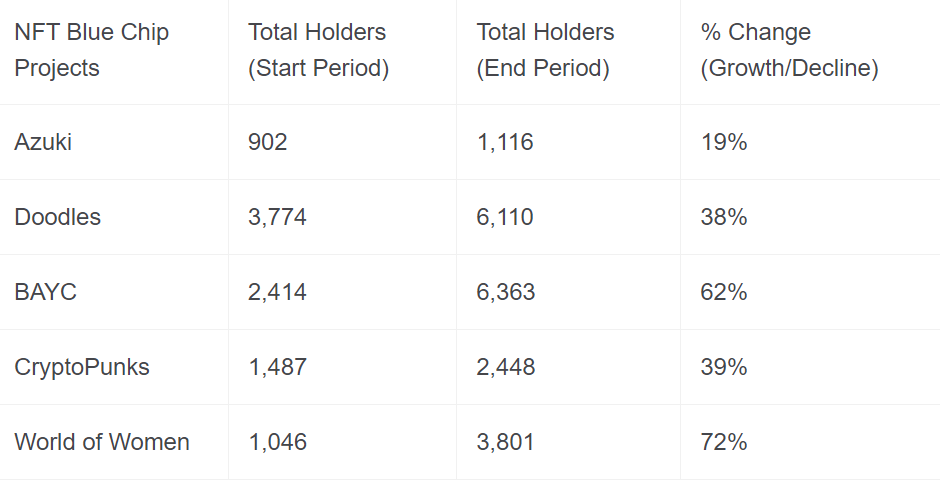Select the Azuki project name cell
Viewport: 940px width, 481px height.
(43, 142)
